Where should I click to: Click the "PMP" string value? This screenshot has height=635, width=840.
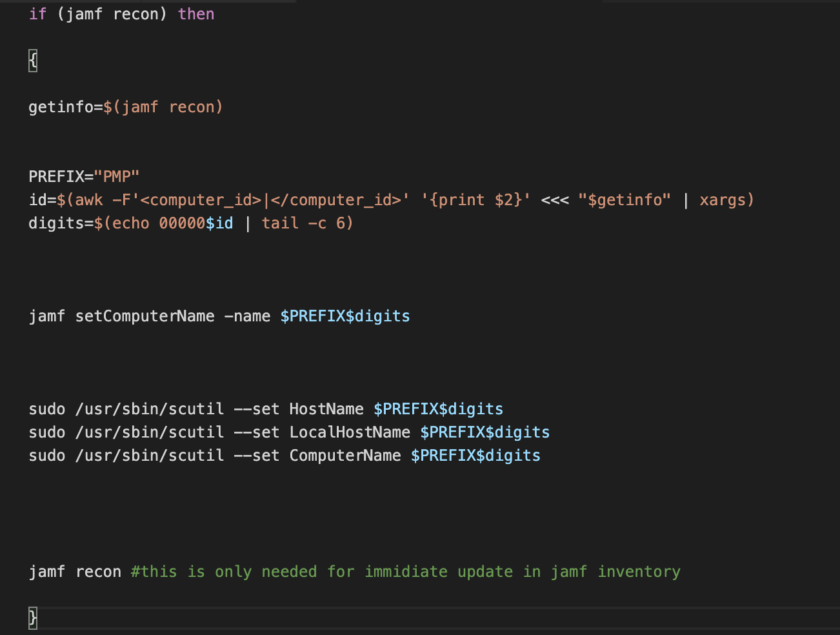[x=117, y=176]
